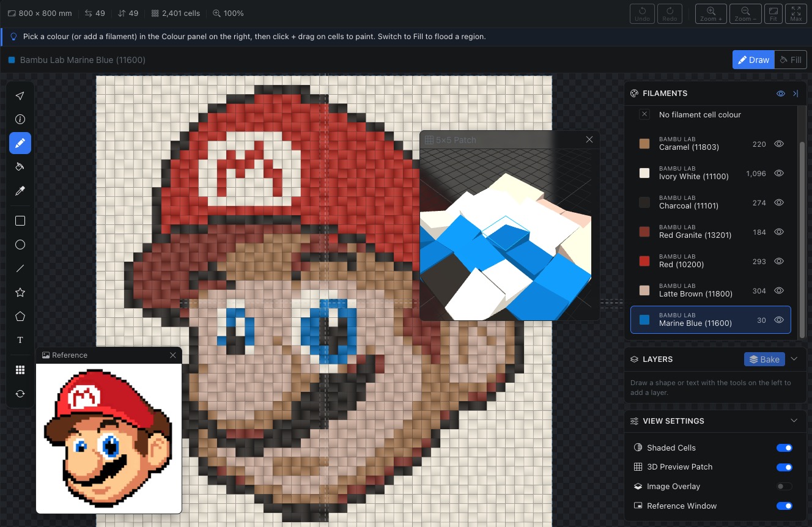Select the paint bucket tool in sidebar
812x527 pixels.
[20, 167]
